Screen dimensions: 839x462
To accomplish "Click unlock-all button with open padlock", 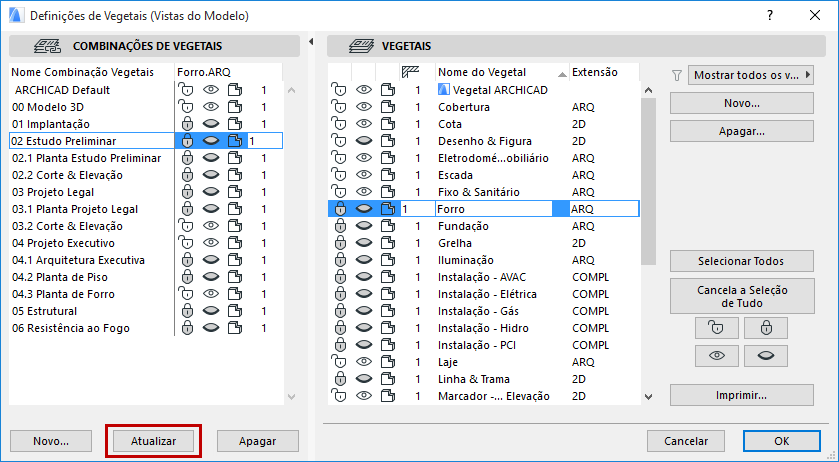I will 716,328.
